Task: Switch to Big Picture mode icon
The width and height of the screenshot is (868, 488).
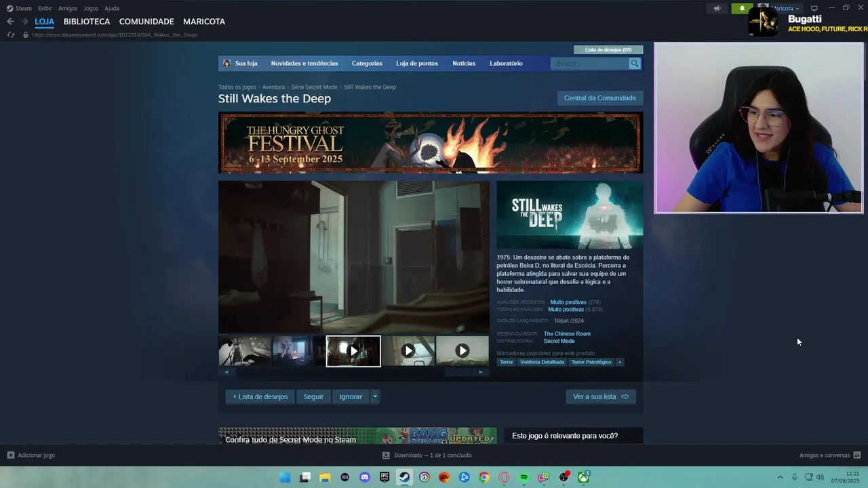Action: [814, 8]
